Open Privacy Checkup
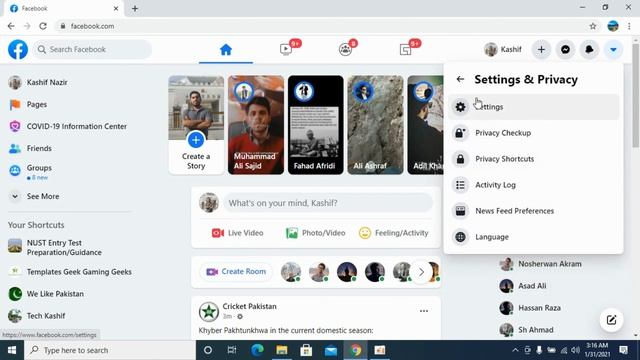This screenshot has width=640, height=360. tap(533, 133)
